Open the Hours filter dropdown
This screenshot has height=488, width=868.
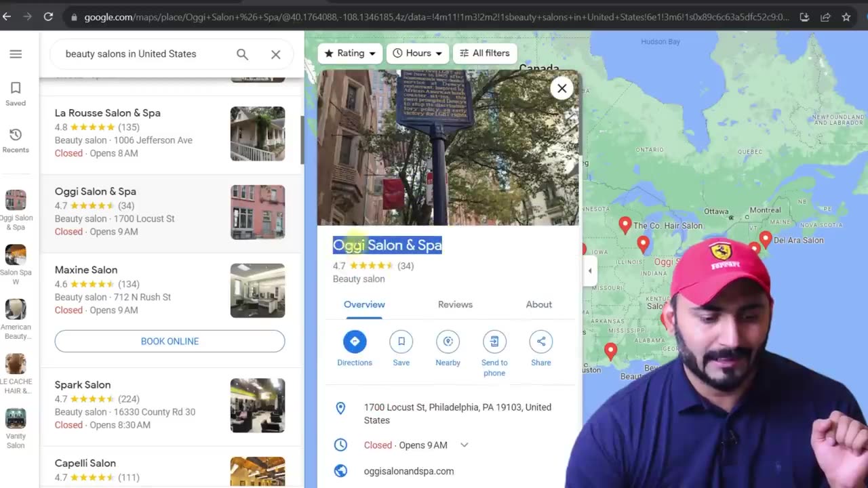point(417,53)
